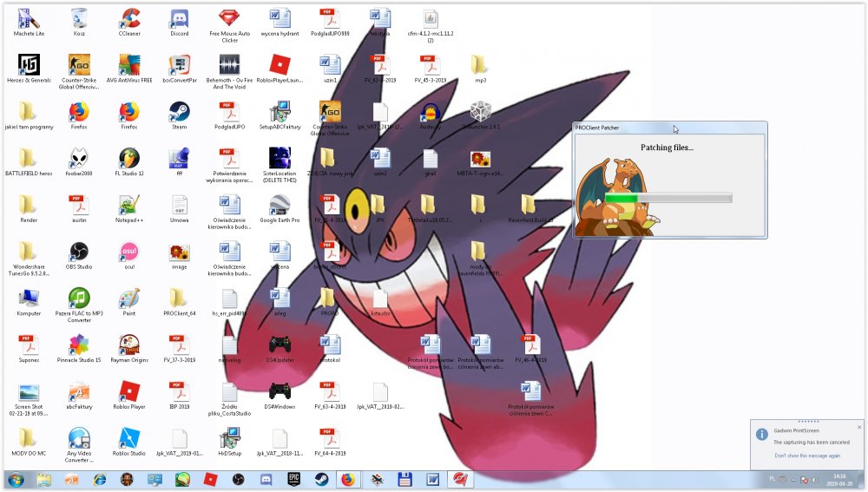Open Epic Games launcher from the taskbar

[294, 479]
